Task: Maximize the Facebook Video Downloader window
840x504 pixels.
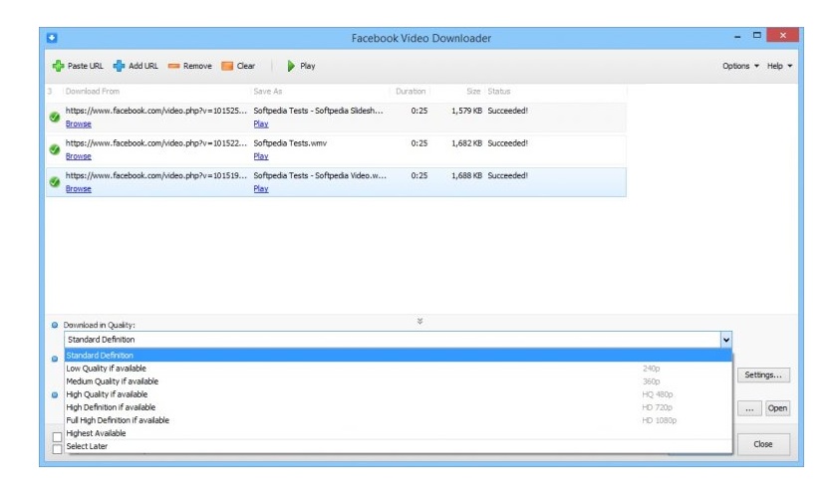Action: pos(757,35)
